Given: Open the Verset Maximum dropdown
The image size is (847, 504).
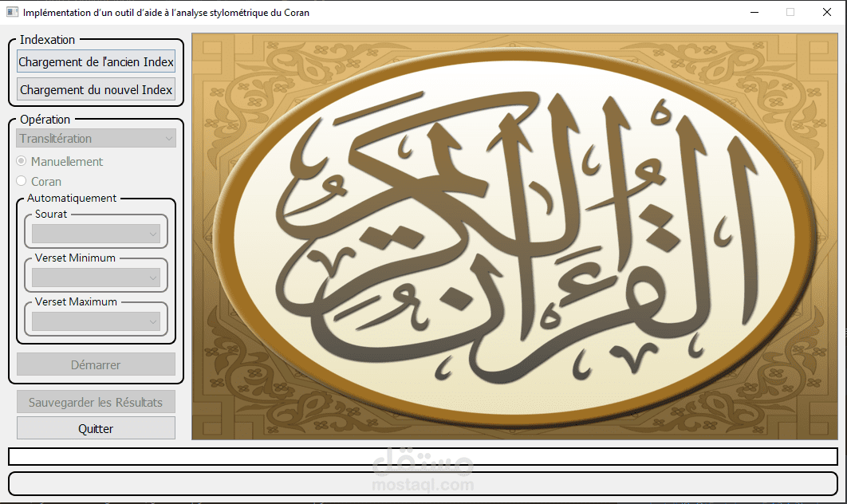Looking at the screenshot, I should coord(97,321).
